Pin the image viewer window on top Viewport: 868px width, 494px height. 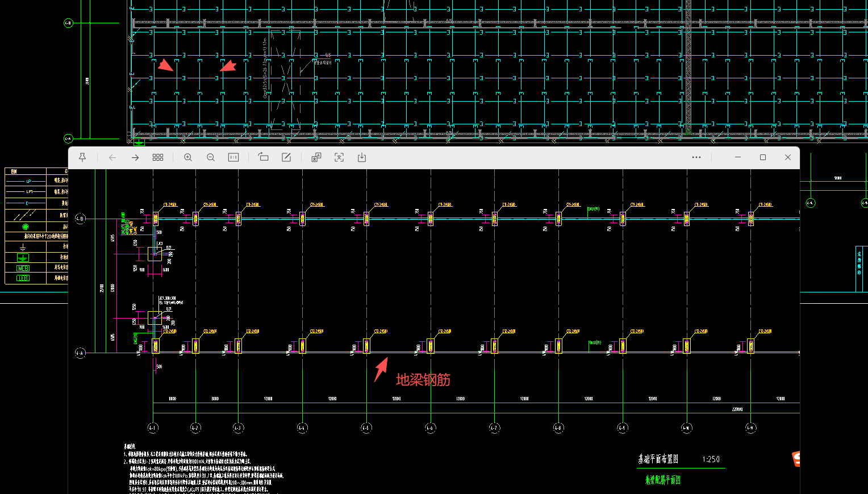click(82, 157)
